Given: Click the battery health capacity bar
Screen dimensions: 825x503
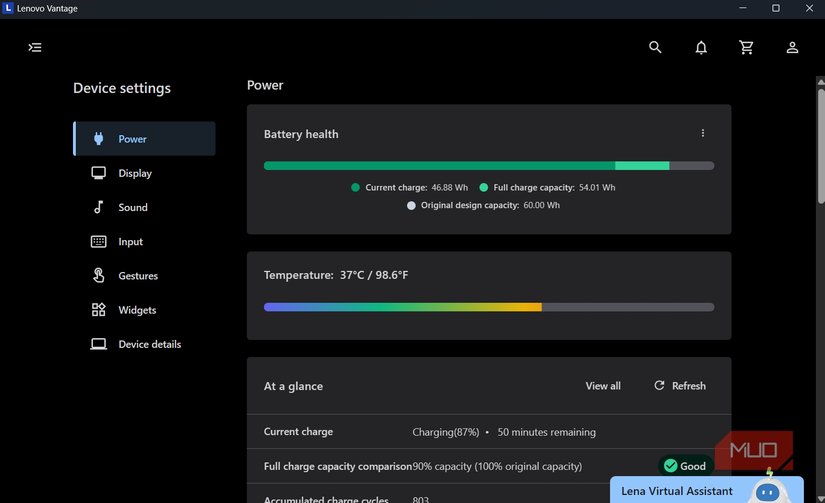Looking at the screenshot, I should (x=488, y=166).
